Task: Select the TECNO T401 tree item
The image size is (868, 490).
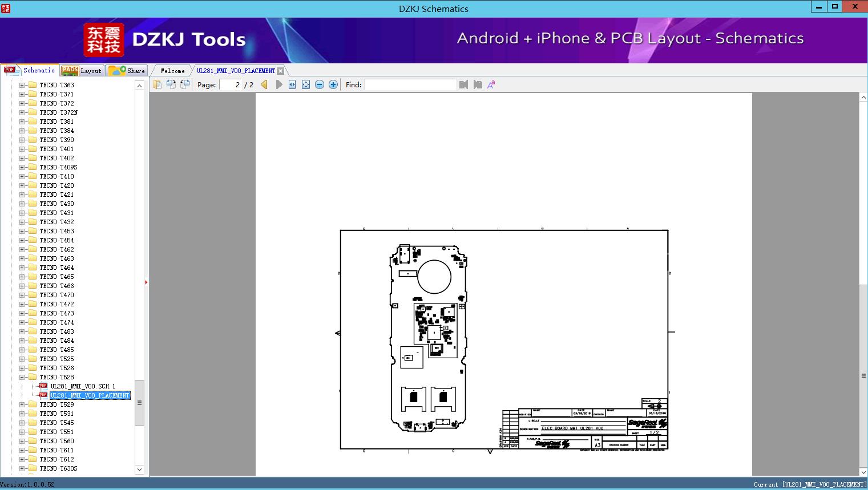Action: click(56, 149)
